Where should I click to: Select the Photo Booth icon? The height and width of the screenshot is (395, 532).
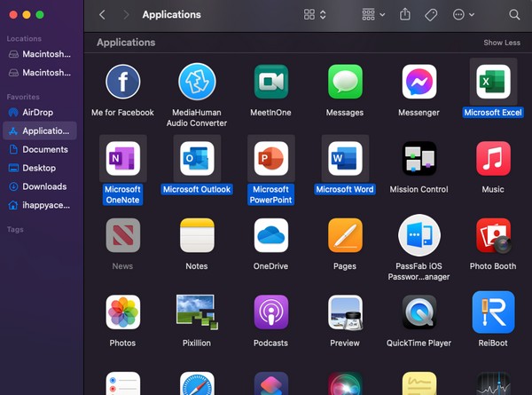click(x=493, y=235)
